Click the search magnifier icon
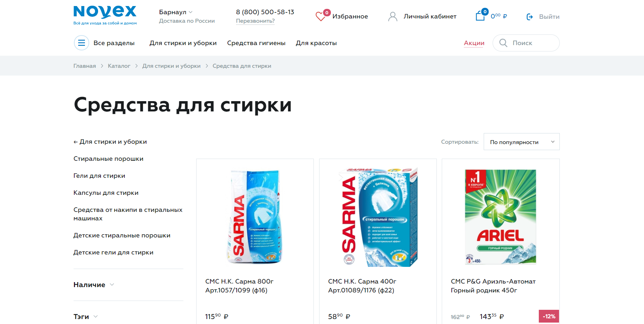The image size is (644, 324). pos(503,43)
